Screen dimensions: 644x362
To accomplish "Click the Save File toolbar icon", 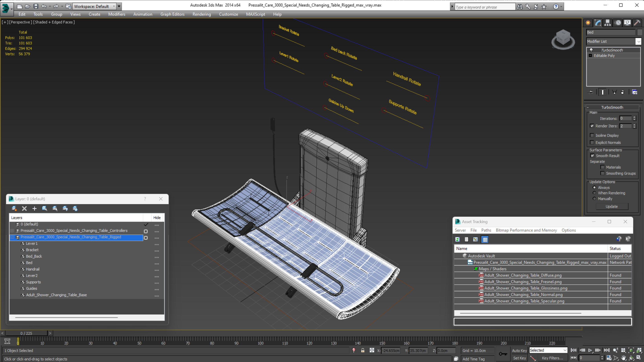I will click(36, 6).
